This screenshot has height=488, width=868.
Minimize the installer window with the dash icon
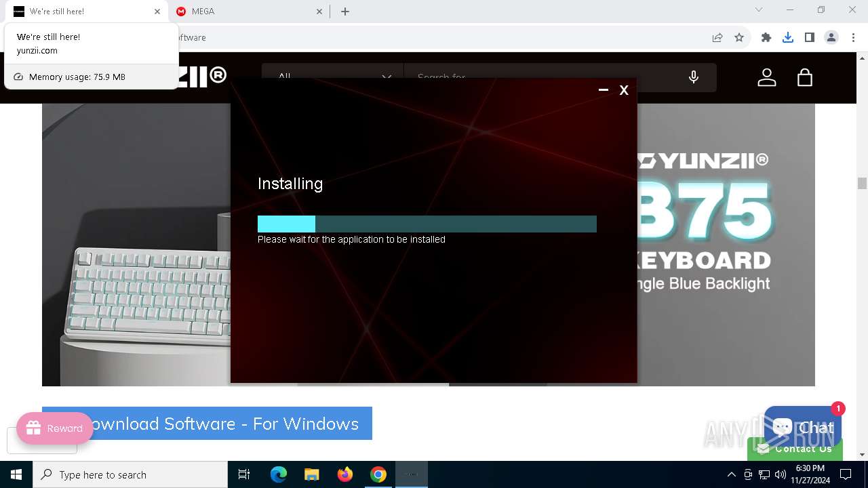[x=604, y=90]
